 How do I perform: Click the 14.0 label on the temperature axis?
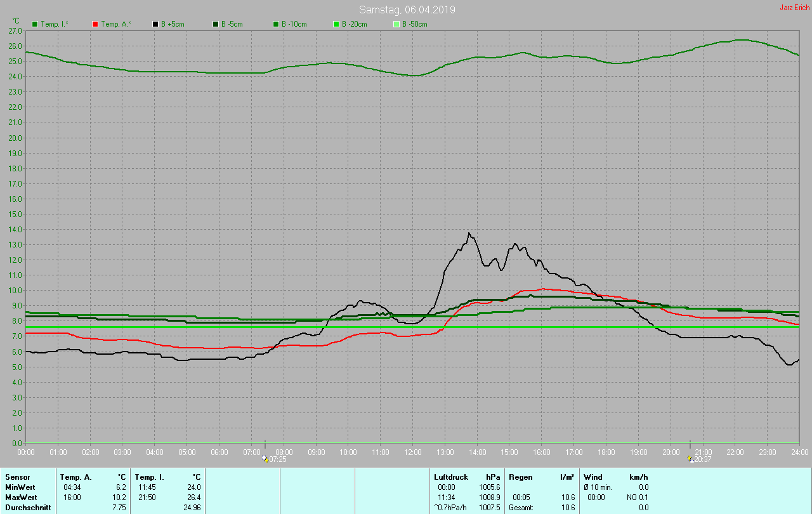16,229
